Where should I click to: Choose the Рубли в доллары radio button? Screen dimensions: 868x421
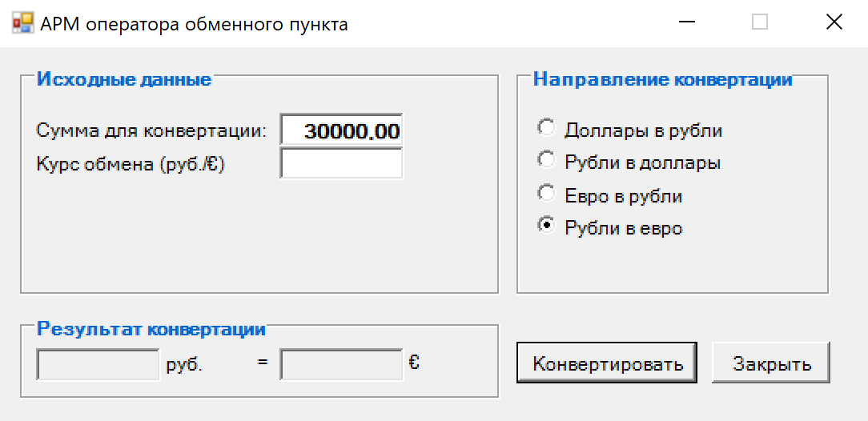coord(629,162)
